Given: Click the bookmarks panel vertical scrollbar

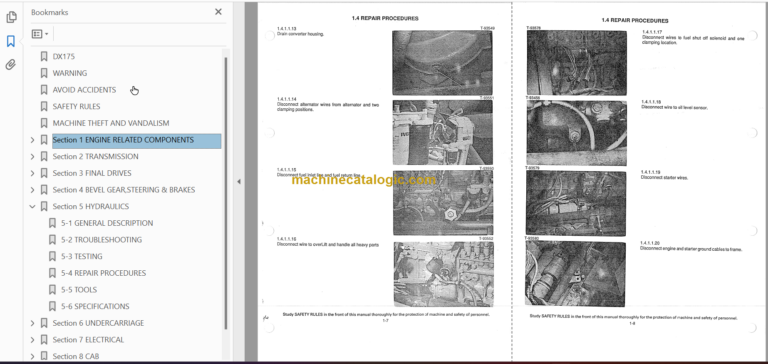Looking at the screenshot, I should pyautogui.click(x=226, y=193).
